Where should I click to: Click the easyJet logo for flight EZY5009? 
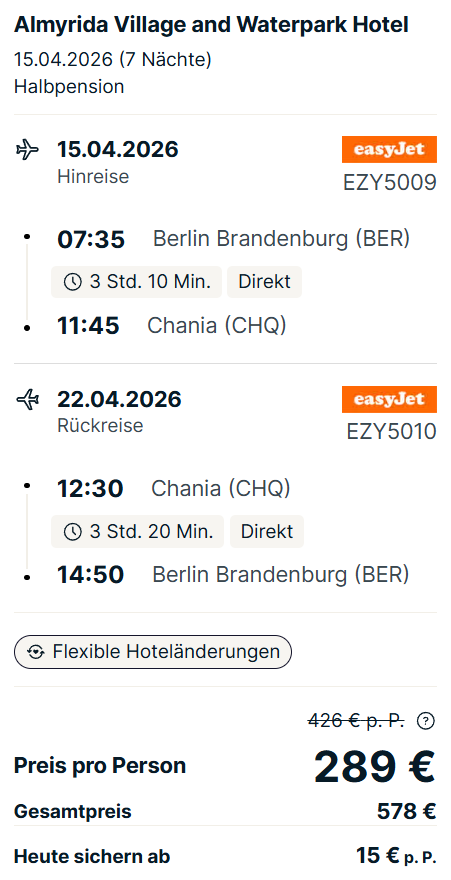pyautogui.click(x=389, y=150)
